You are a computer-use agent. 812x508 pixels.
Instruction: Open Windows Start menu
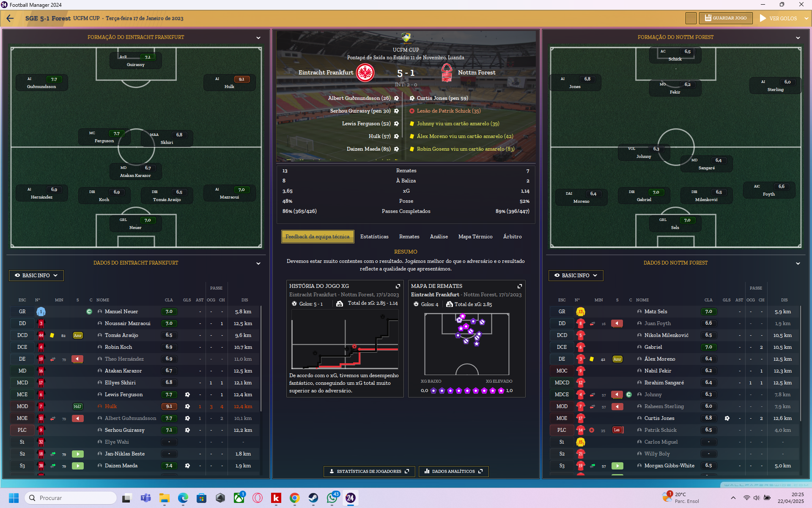(x=14, y=498)
